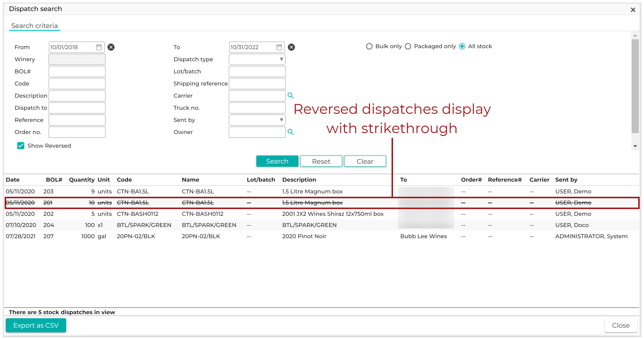Focus the BOL# input field
This screenshot has height=339, width=644.
77,71
